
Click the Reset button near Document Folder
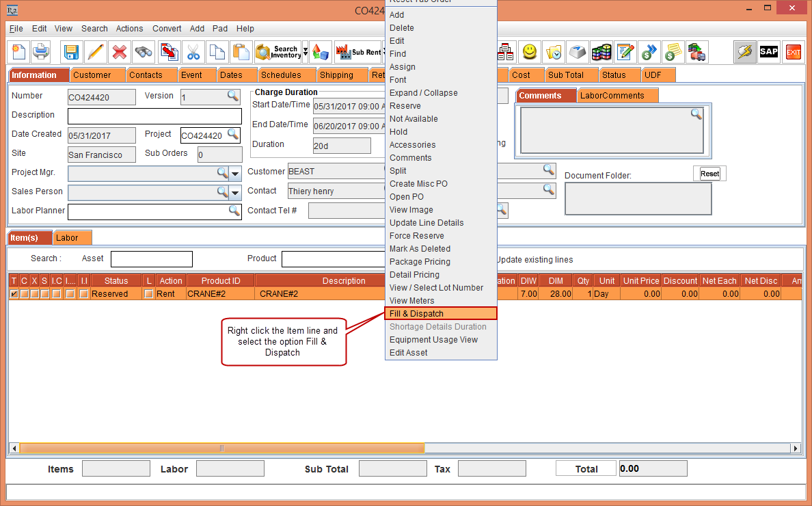709,174
